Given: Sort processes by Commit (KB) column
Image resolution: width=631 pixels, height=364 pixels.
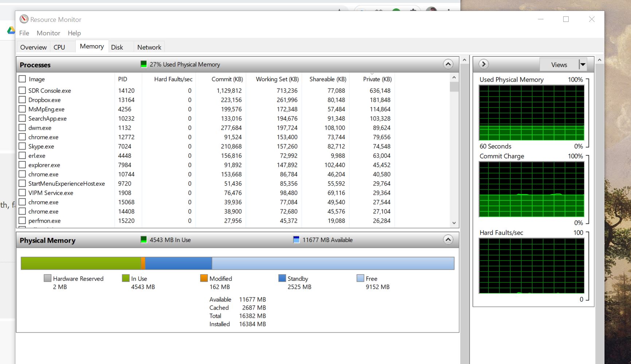Looking at the screenshot, I should [x=227, y=79].
